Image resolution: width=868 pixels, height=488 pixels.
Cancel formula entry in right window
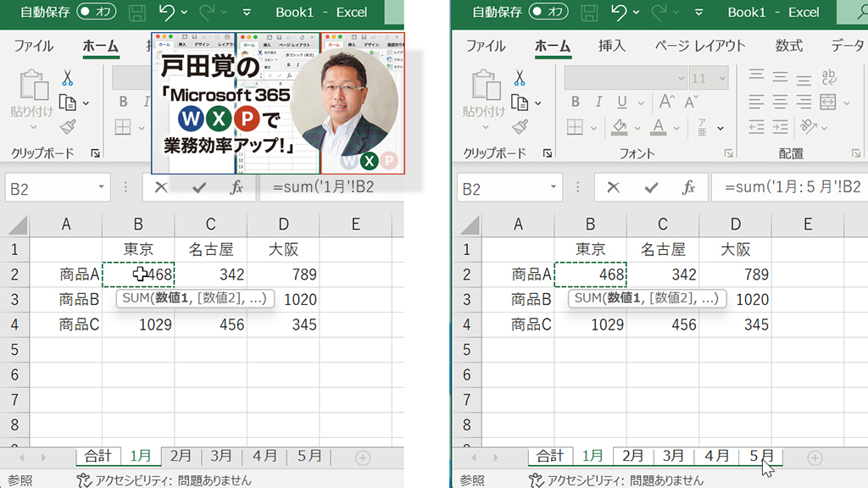(x=613, y=187)
